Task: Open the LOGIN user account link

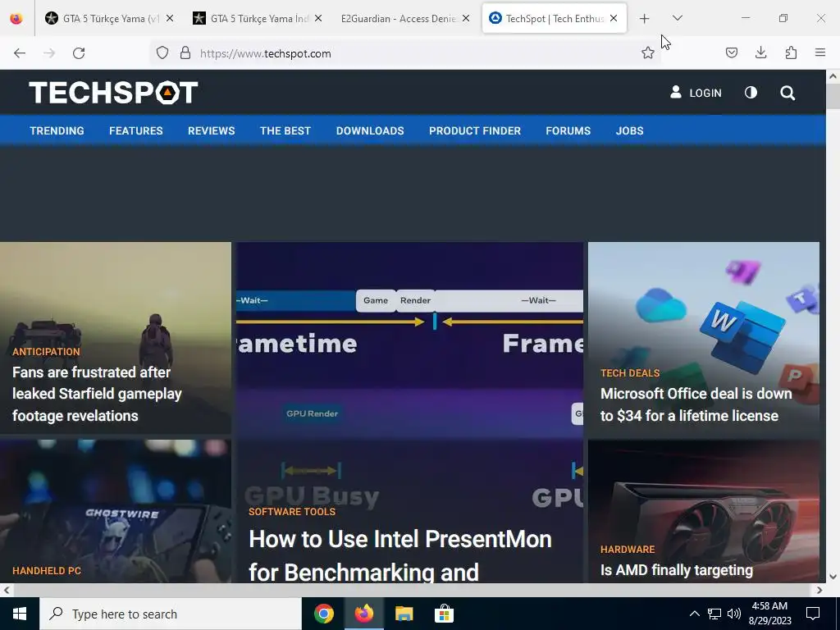Action: [696, 93]
